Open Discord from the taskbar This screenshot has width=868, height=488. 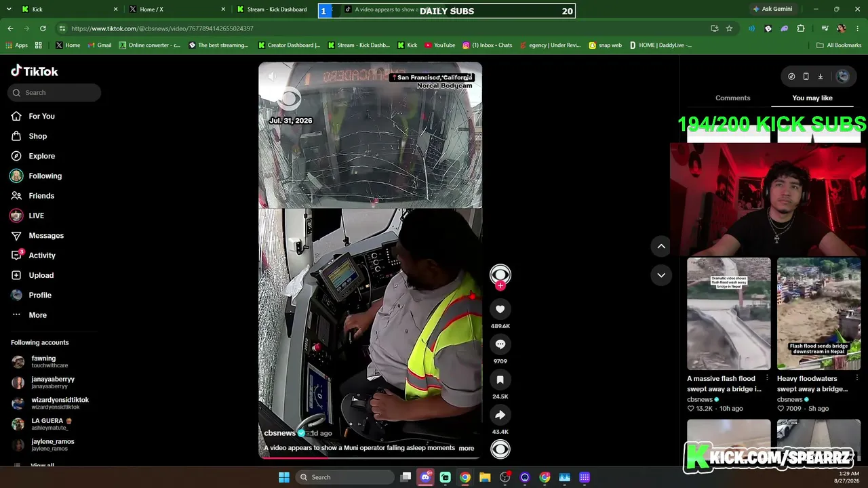pos(425,477)
